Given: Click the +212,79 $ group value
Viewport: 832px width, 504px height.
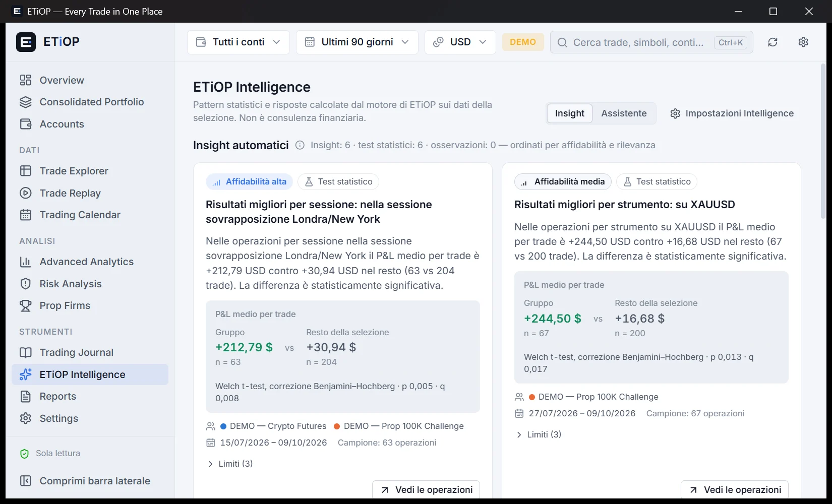Looking at the screenshot, I should point(244,347).
